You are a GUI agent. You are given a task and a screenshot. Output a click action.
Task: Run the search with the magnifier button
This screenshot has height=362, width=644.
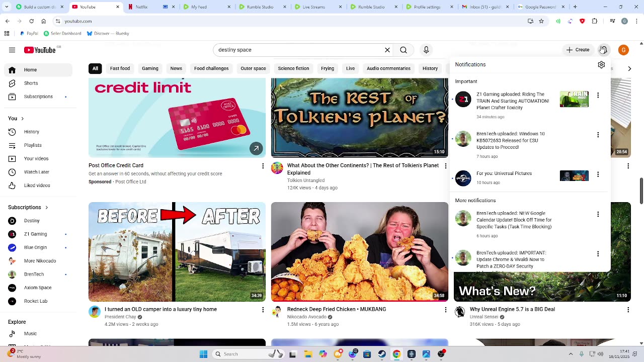point(404,50)
